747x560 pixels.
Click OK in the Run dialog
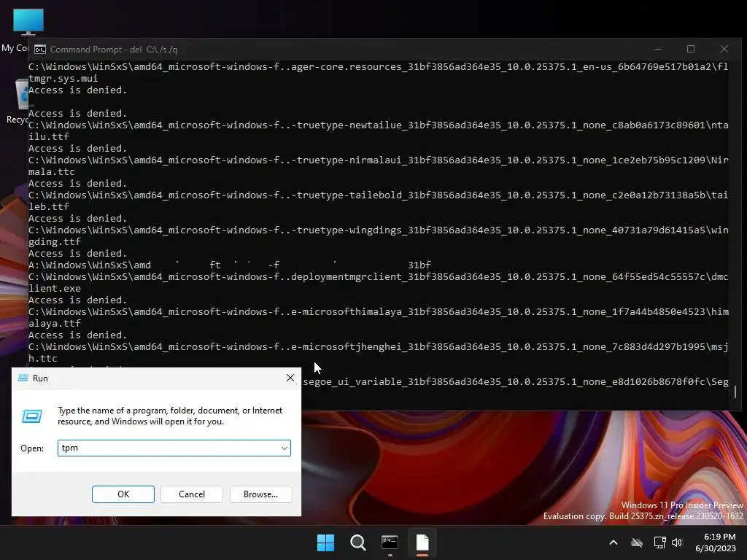(123, 494)
